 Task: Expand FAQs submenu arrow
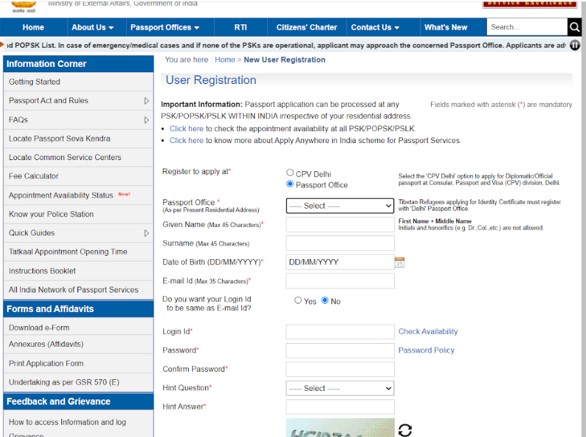pos(146,120)
